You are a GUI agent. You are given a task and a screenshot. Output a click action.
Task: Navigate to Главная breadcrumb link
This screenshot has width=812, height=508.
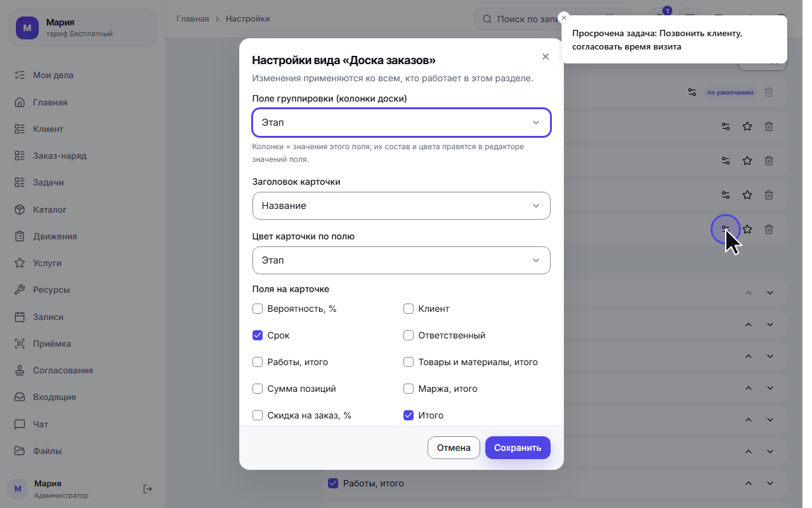pos(193,19)
